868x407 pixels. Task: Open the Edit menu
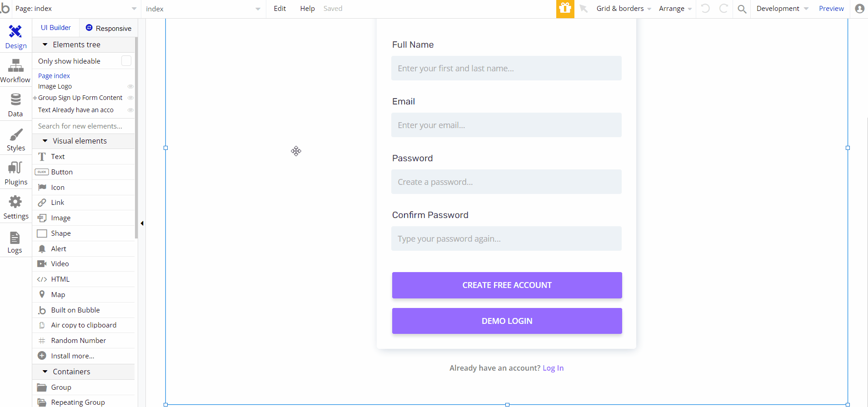tap(279, 9)
